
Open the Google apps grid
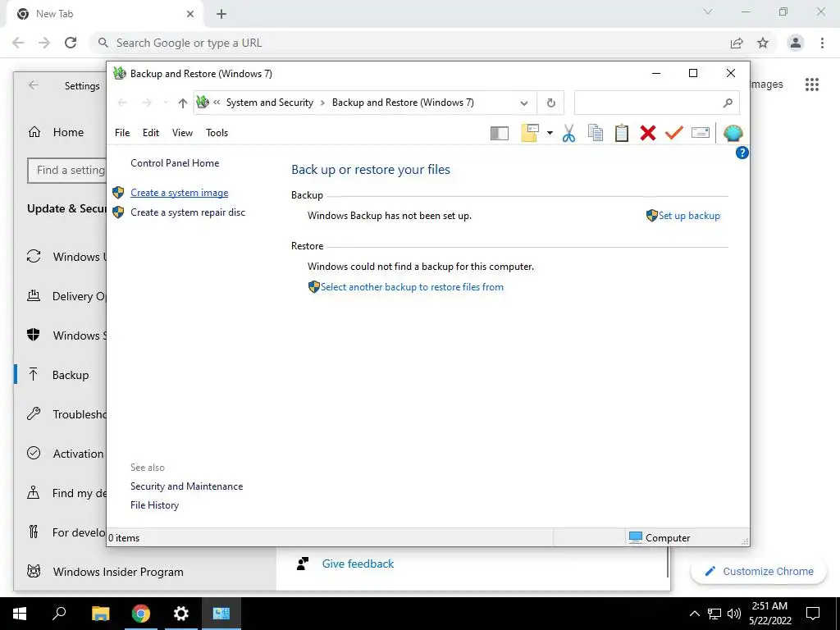811,84
